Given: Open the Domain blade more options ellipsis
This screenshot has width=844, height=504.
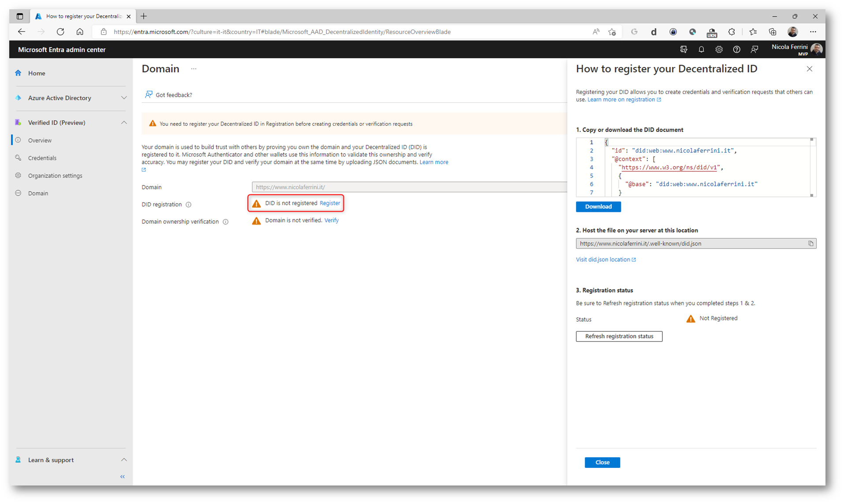Looking at the screenshot, I should pyautogui.click(x=194, y=69).
